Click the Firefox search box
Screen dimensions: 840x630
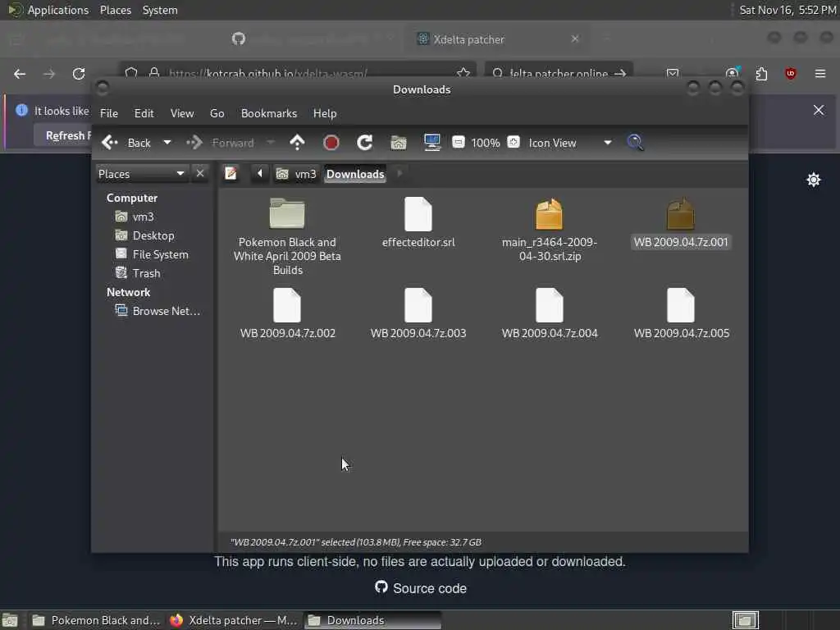pos(559,72)
